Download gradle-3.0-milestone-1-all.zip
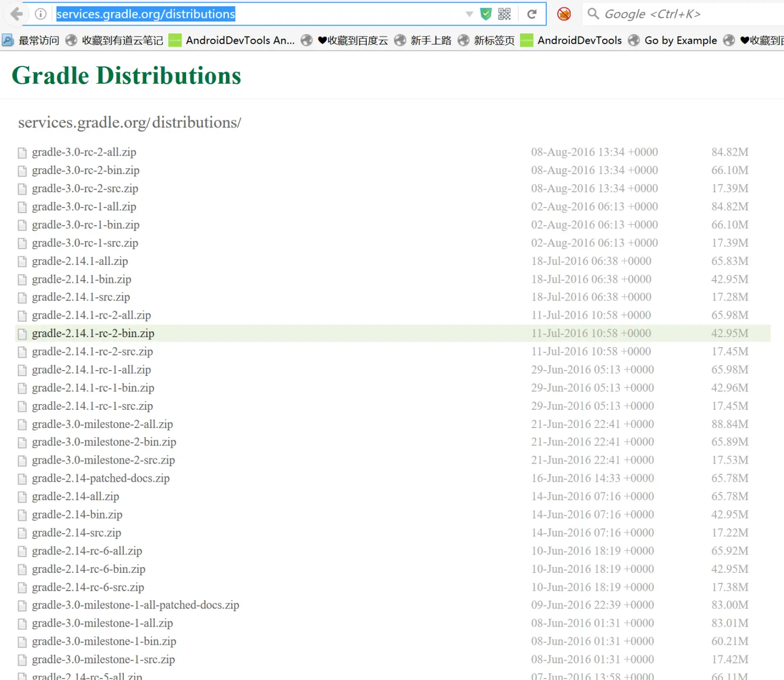This screenshot has height=680, width=784. coord(102,623)
